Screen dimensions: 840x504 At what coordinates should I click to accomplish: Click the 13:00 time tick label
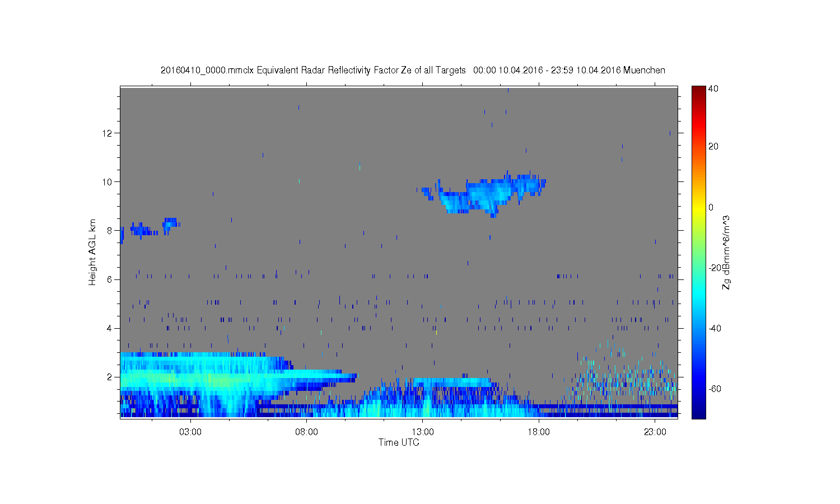point(423,432)
